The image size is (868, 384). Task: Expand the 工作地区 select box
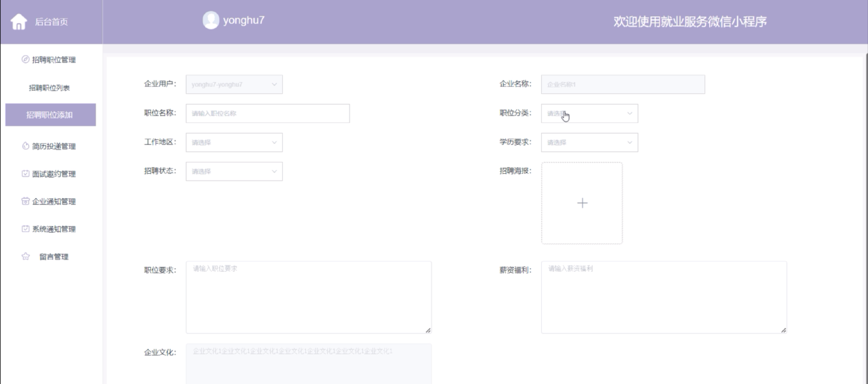click(x=234, y=143)
